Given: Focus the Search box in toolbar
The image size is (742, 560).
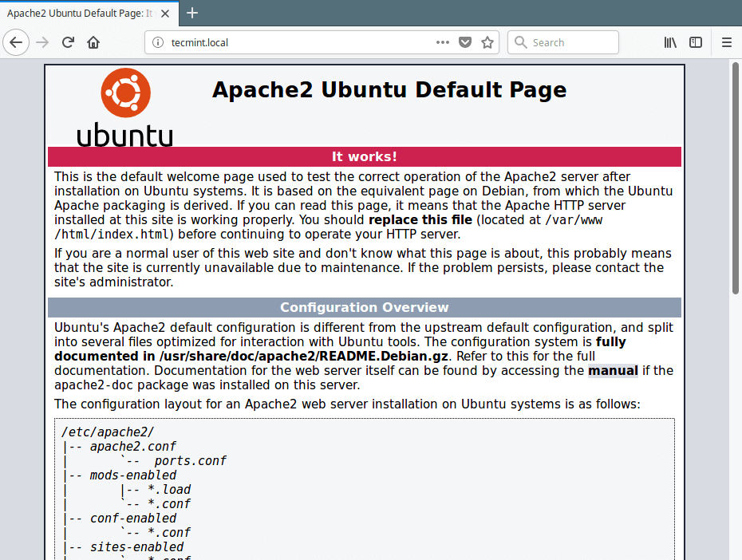Looking at the screenshot, I should pyautogui.click(x=570, y=42).
